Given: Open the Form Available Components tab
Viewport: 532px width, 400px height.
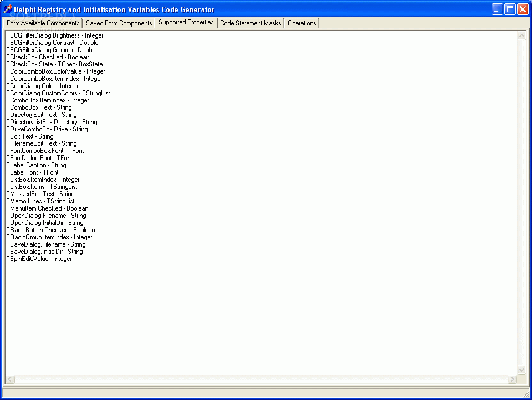Looking at the screenshot, I should (43, 23).
